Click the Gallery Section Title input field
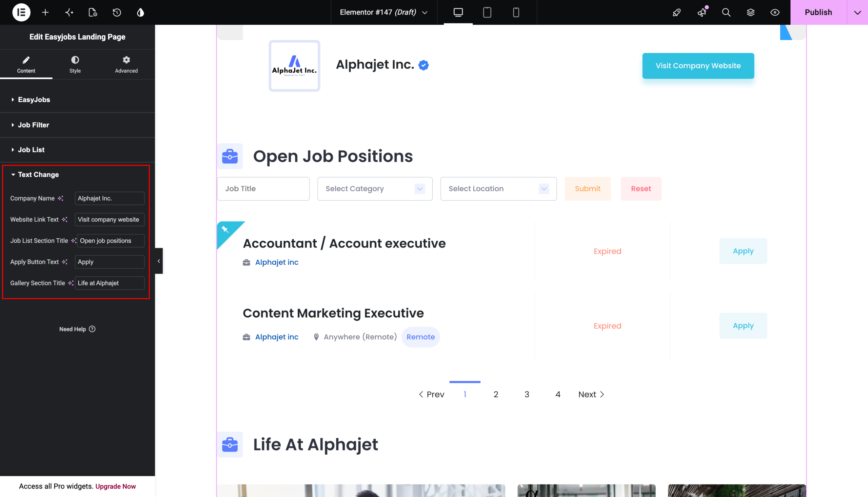The width and height of the screenshot is (868, 497). click(110, 283)
